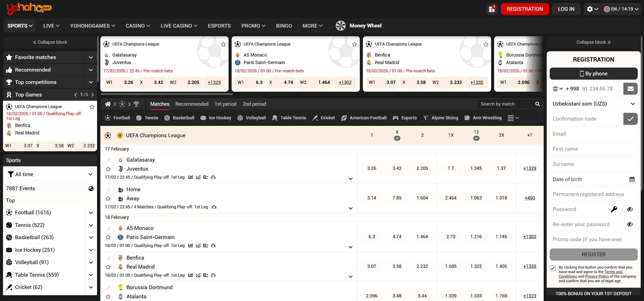Image resolution: width=644 pixels, height=301 pixels.
Task: Open statistics chart icon for Galatasaray match
Action: tap(191, 177)
